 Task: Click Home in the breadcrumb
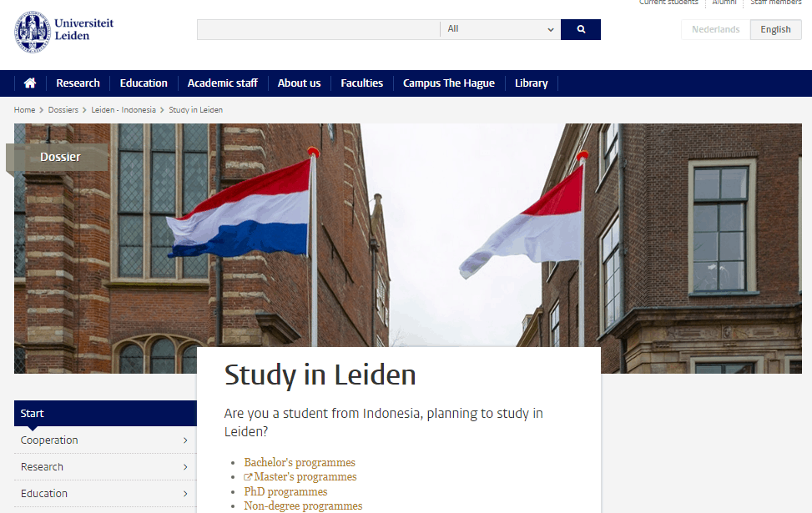pyautogui.click(x=24, y=110)
